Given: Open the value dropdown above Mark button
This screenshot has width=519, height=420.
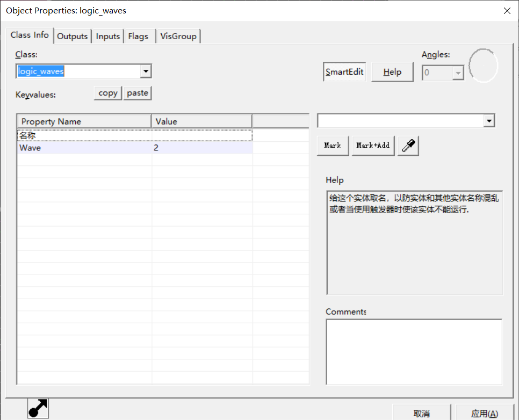Looking at the screenshot, I should pyautogui.click(x=488, y=121).
